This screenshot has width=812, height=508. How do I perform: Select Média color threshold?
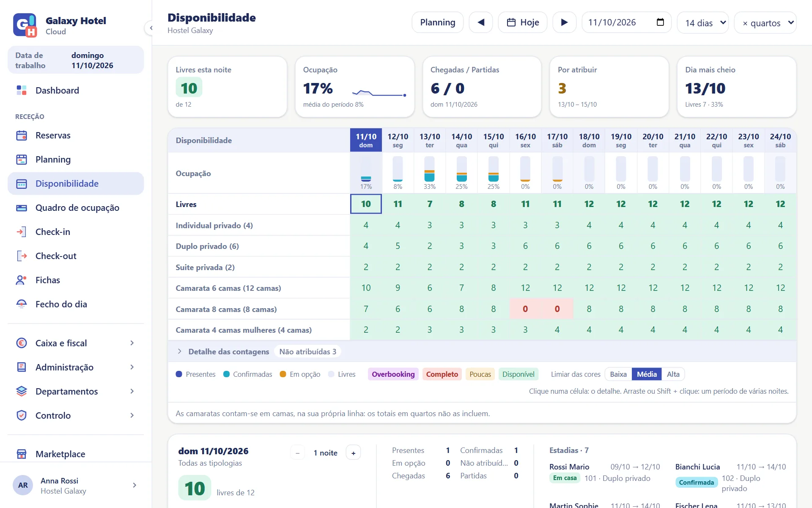[647, 374]
